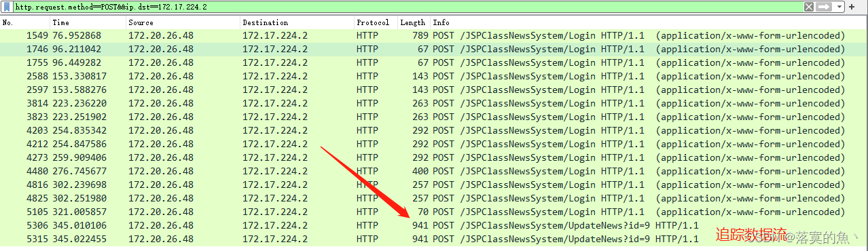
Task: Click time value 345.010106
Action: [79, 225]
